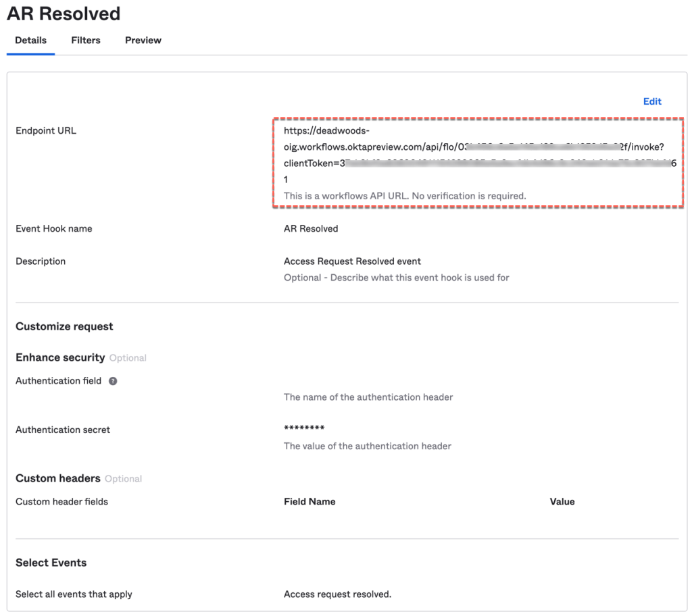Click the Select all events that apply label
This screenshot has width=692, height=616.
click(x=74, y=594)
